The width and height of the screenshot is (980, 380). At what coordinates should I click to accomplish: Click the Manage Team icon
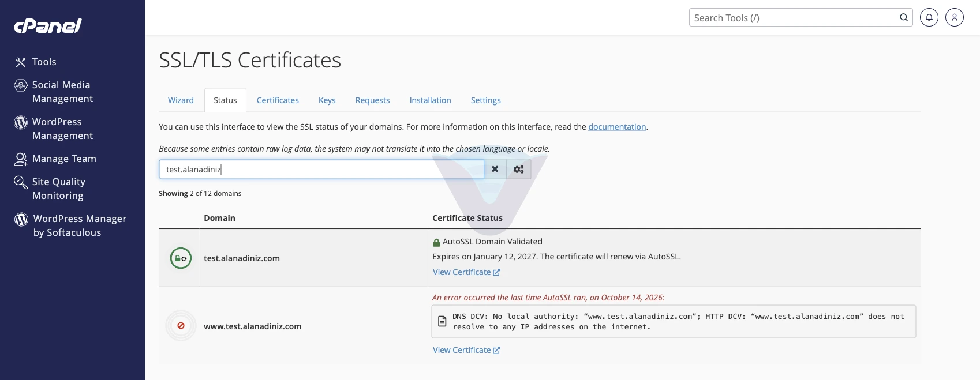coord(21,159)
